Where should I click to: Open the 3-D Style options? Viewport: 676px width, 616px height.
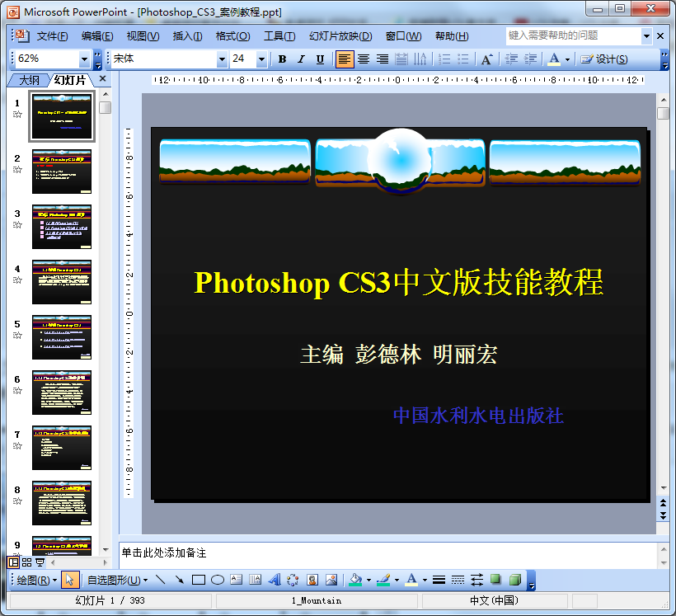514,580
